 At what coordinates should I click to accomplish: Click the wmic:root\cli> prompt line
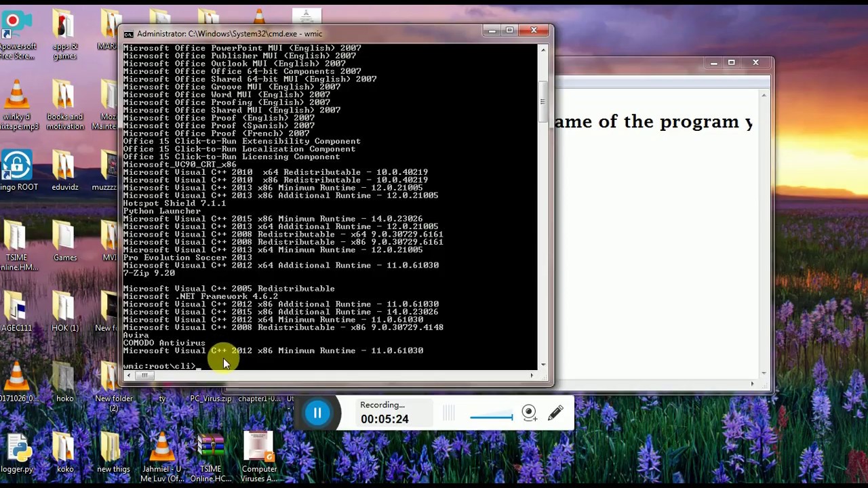[161, 366]
